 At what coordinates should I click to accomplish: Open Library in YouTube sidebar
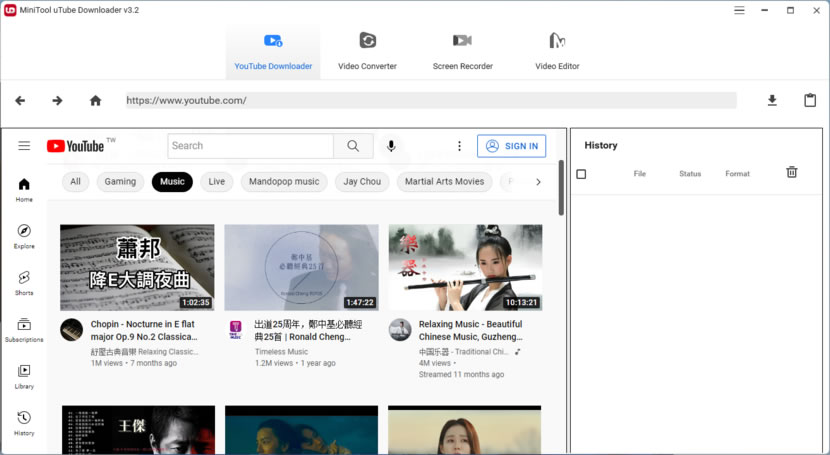pyautogui.click(x=24, y=377)
